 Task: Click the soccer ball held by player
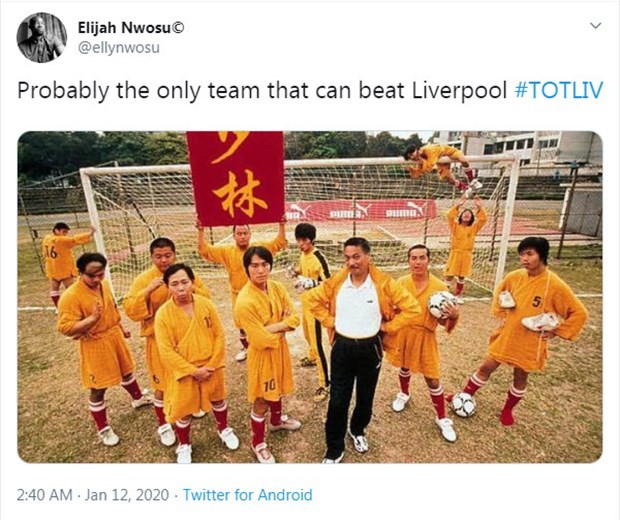point(441,304)
